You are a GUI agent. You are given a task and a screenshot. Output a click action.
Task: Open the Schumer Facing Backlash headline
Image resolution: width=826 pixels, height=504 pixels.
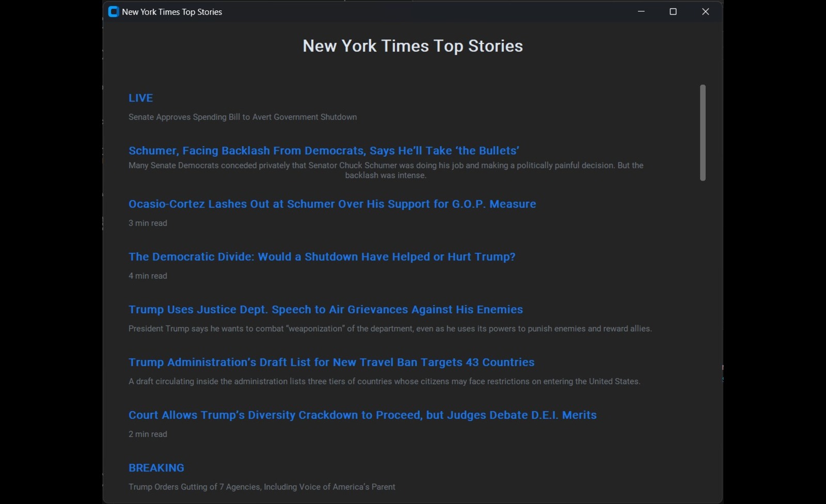coord(324,151)
